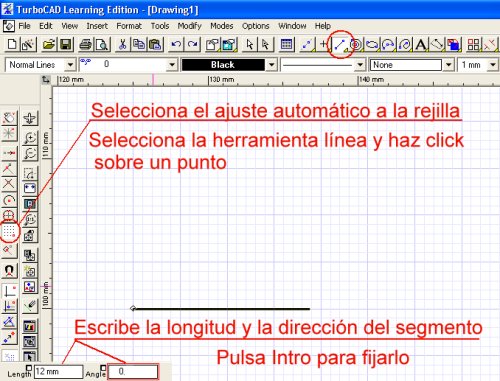Toggle the snap to grid mode button
Image resolution: width=500 pixels, height=381 pixels.
pos(9,231)
